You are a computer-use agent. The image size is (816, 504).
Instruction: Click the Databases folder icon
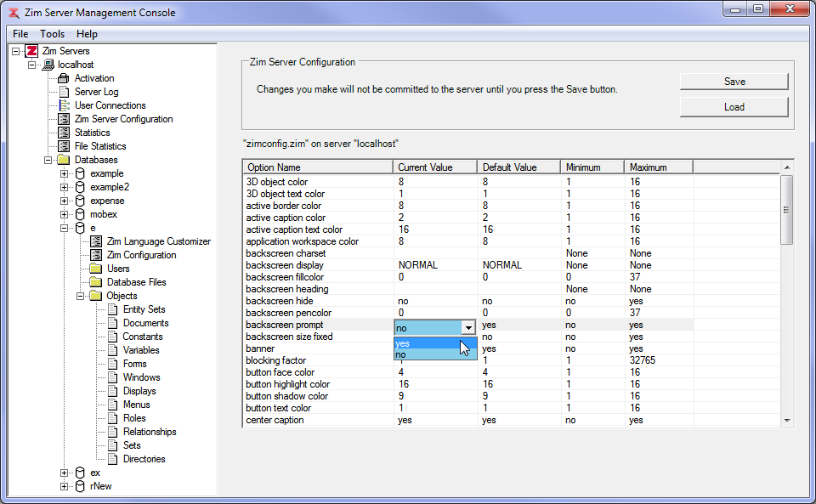64,160
